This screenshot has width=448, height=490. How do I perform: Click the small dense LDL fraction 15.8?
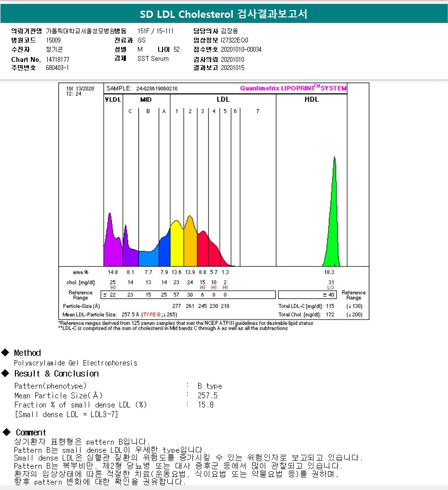tap(205, 405)
